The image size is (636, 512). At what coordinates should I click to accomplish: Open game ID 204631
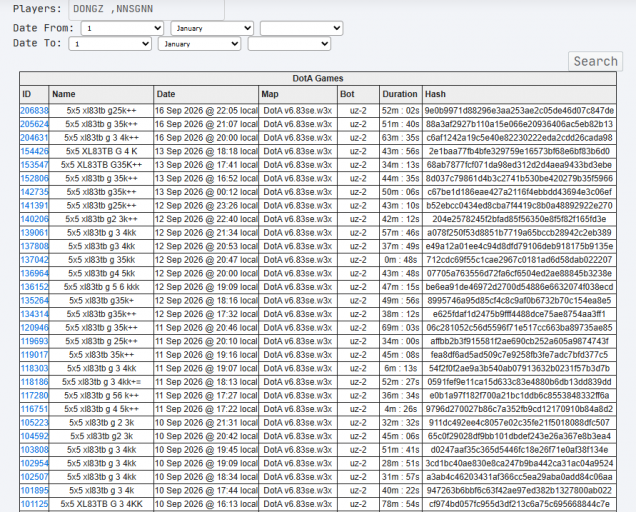point(34,138)
